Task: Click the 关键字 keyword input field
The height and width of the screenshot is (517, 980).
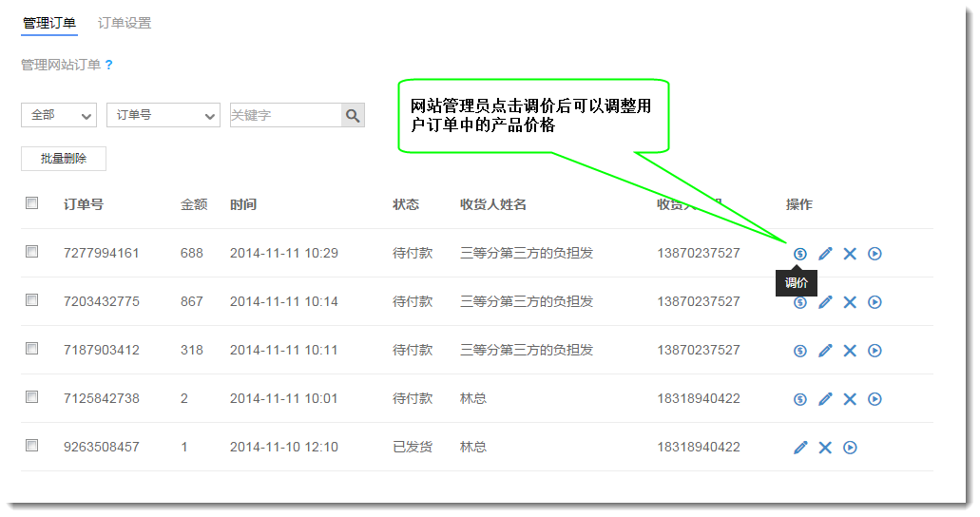Action: [284, 115]
